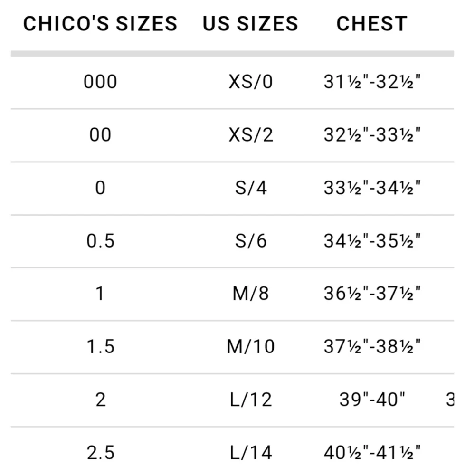
Task: Select Chico's size 1.5 cell
Action: pyautogui.click(x=101, y=346)
